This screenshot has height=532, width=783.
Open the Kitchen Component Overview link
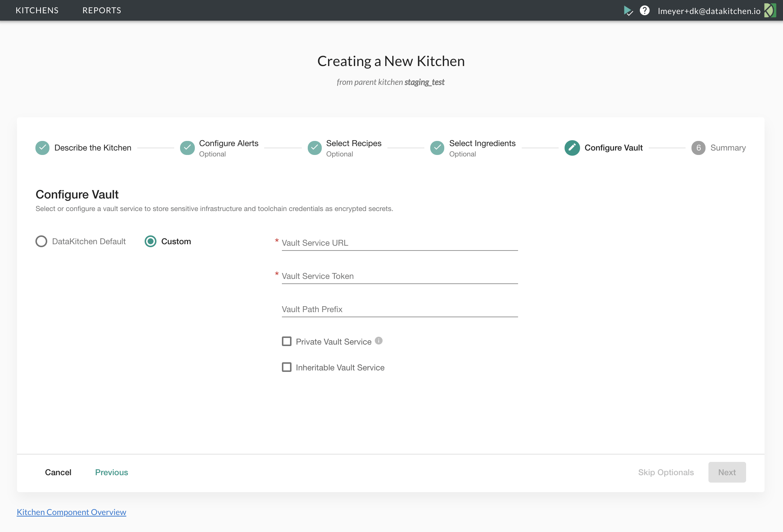pos(71,512)
